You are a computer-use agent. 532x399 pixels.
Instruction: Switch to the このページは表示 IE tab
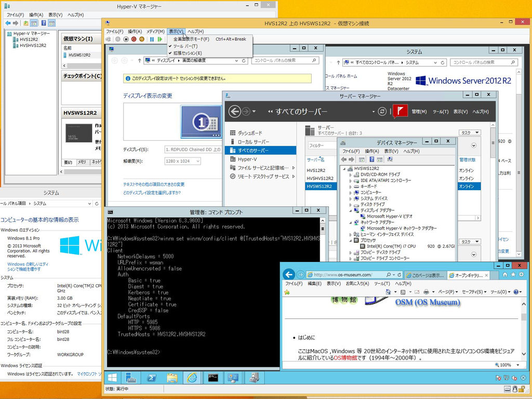pyautogui.click(x=425, y=275)
